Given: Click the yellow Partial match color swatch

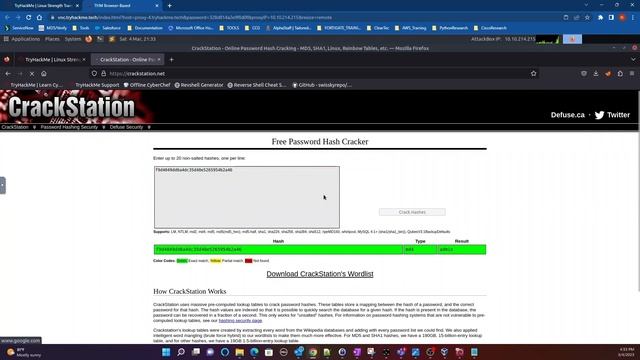Looking at the screenshot, I should [x=215, y=261].
